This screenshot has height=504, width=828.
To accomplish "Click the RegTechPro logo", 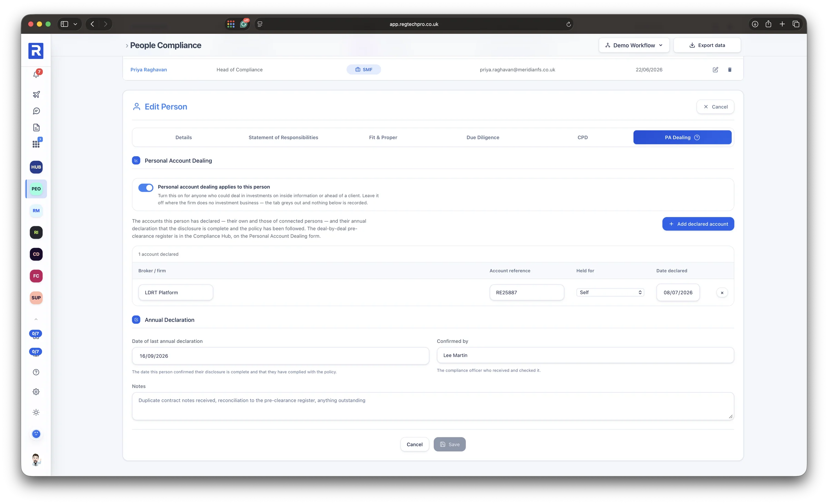I will tap(36, 51).
